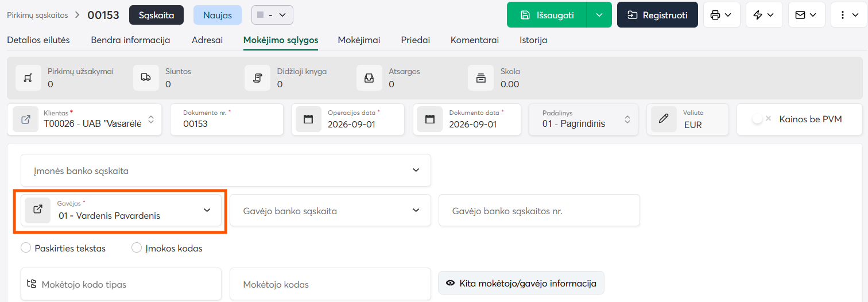Click the Siuntos truck icon

(146, 78)
